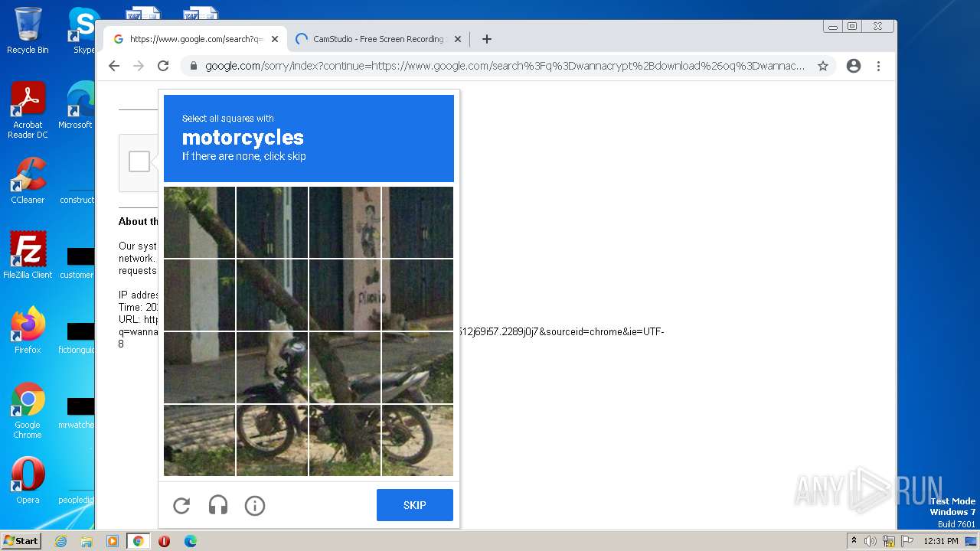Select captcha tile with tree trunk base
The height and width of the screenshot is (551, 980).
click(x=345, y=440)
